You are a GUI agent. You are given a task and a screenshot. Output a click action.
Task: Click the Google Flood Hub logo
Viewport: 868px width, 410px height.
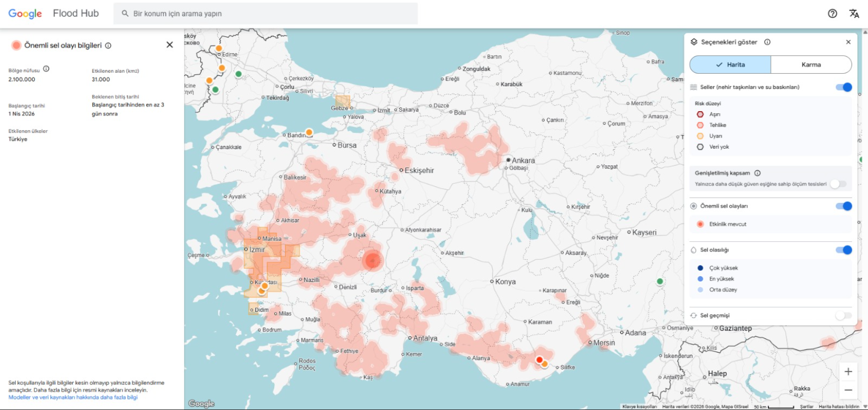(53, 14)
